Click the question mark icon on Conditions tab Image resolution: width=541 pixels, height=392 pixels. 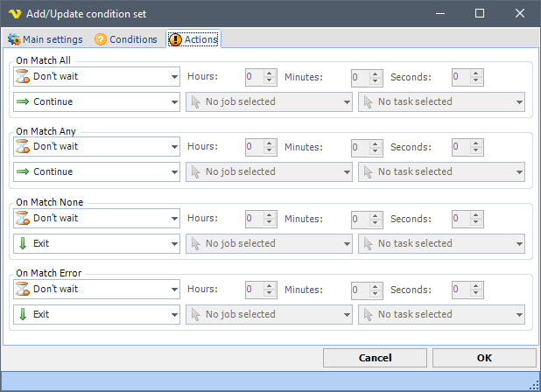tap(101, 39)
